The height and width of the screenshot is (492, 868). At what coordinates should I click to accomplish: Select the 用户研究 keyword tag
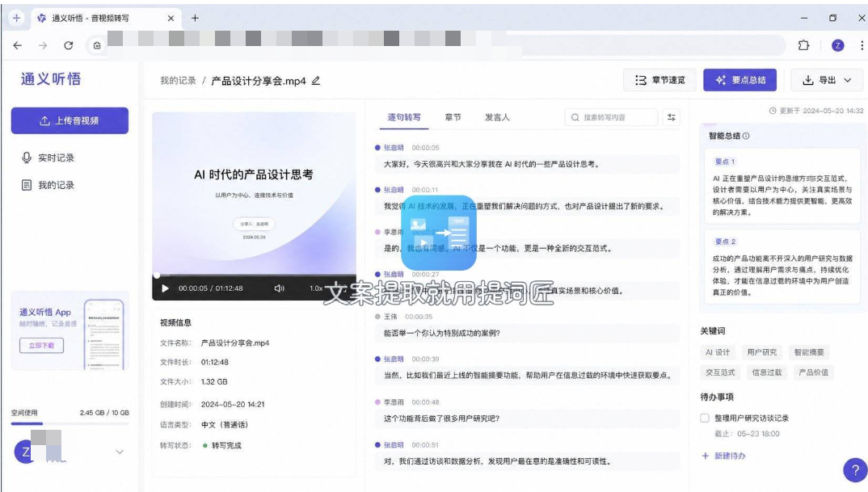[x=761, y=352]
